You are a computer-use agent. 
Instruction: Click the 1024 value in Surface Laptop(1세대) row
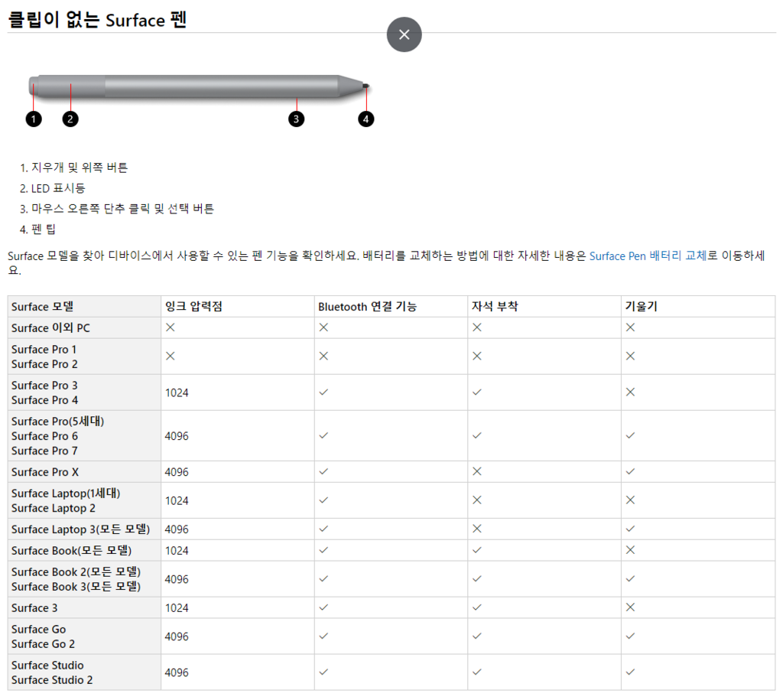[177, 500]
